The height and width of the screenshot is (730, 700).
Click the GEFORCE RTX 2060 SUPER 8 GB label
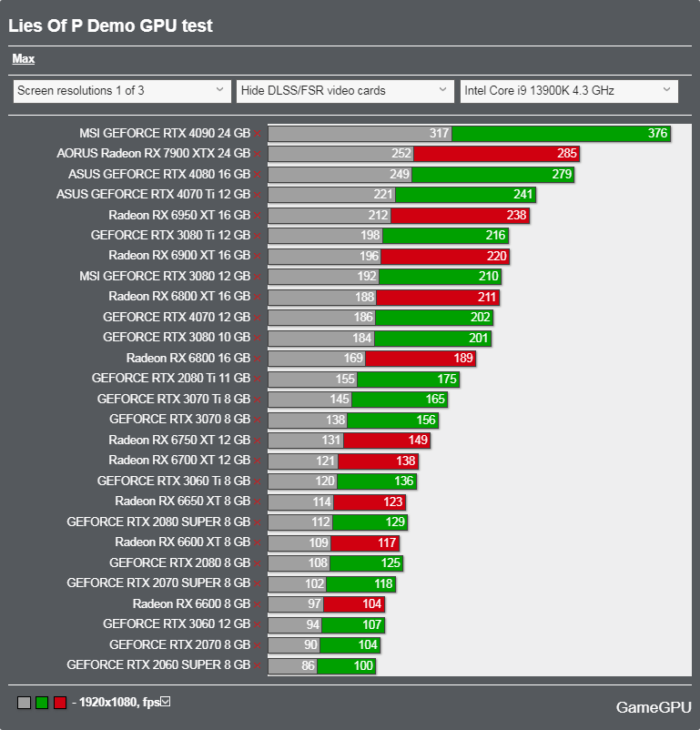158,664
